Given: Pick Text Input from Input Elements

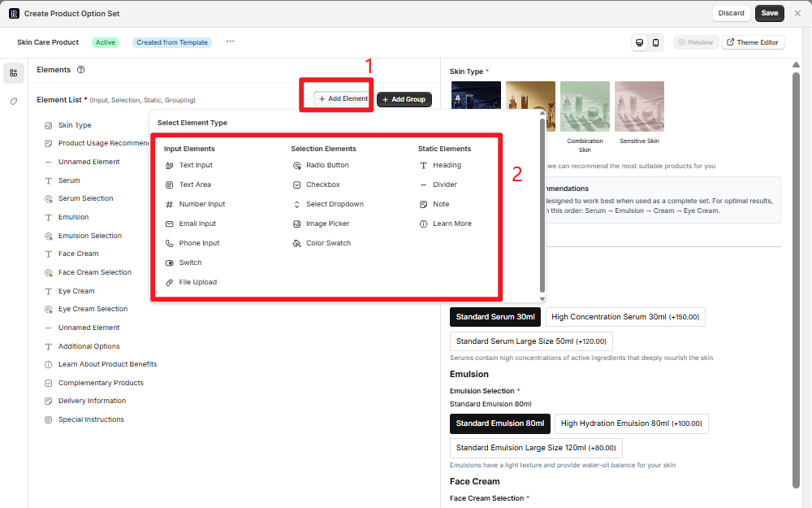Looking at the screenshot, I should 195,165.
